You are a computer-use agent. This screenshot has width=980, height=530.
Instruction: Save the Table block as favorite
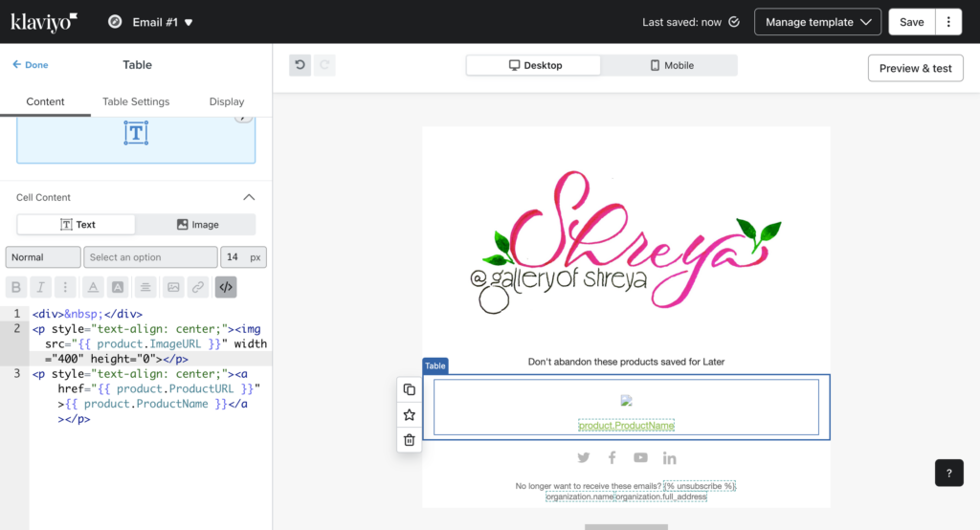(x=410, y=414)
